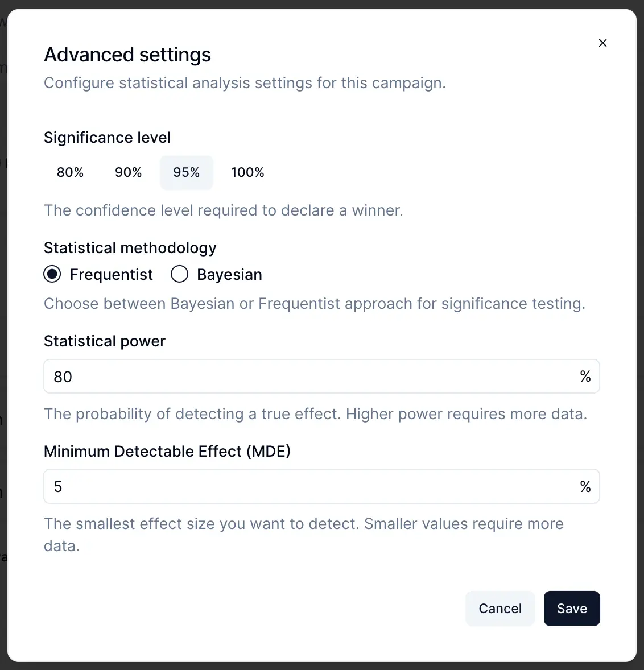Choose 90% significance level
Image resolution: width=644 pixels, height=670 pixels.
129,172
